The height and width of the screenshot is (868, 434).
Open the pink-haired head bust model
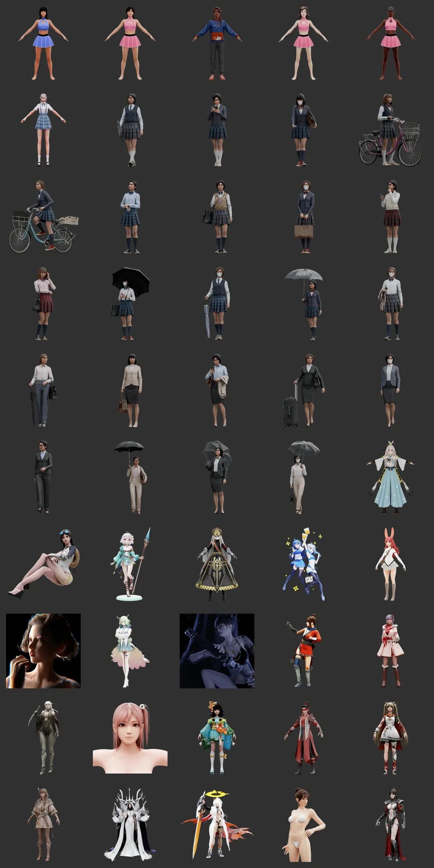[x=130, y=738]
